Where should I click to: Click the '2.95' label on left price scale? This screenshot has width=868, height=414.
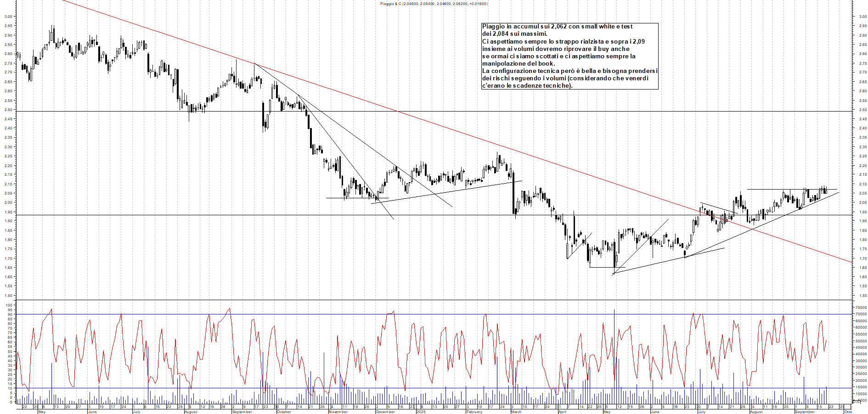(x=8, y=26)
